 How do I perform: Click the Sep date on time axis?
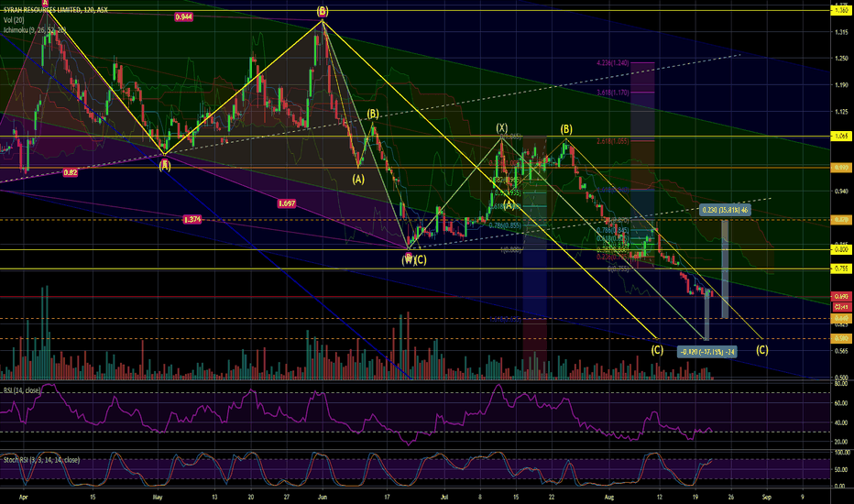[766, 497]
